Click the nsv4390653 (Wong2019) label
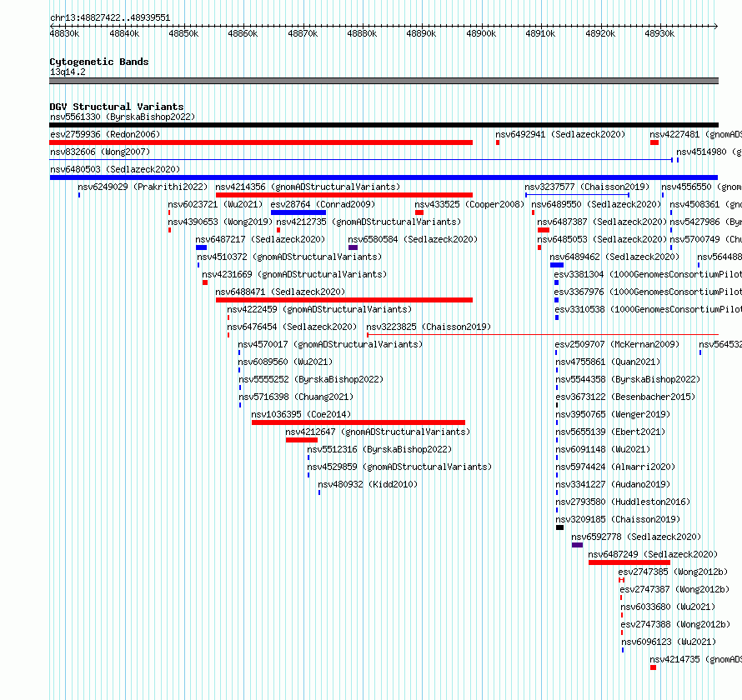Image resolution: width=742 pixels, height=700 pixels. [x=220, y=222]
